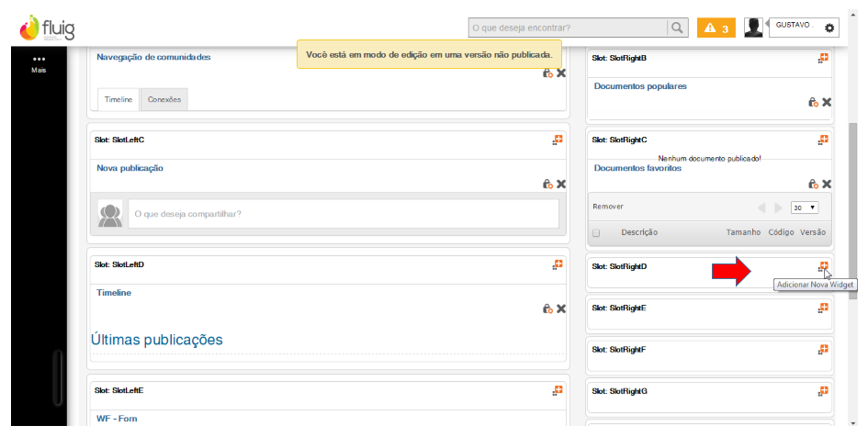Click the search magnifier icon
The height and width of the screenshot is (437, 868).
coord(678,28)
